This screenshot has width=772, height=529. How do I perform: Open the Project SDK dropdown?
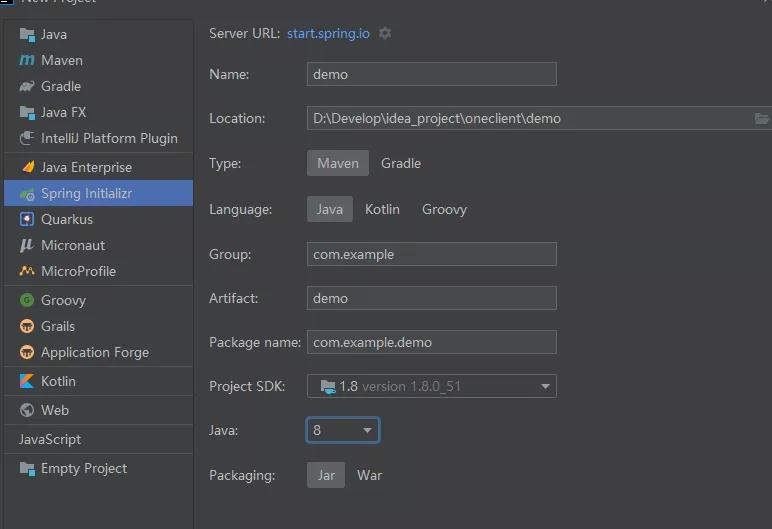click(432, 386)
